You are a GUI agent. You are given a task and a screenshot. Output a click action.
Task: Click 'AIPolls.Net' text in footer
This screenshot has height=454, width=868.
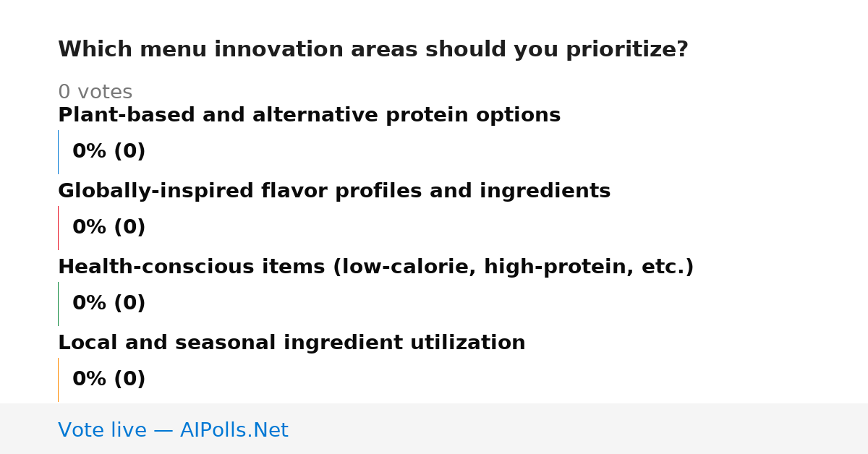234,431
